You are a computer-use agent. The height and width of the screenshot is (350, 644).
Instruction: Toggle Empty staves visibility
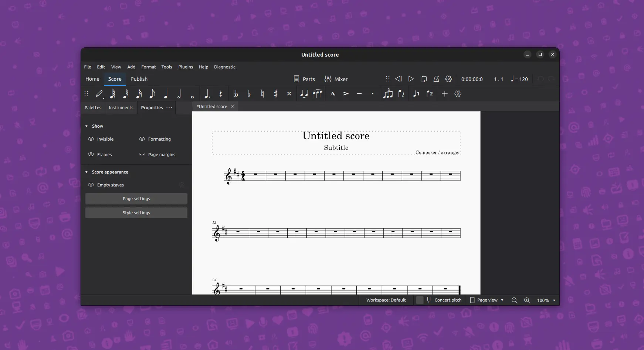point(110,185)
